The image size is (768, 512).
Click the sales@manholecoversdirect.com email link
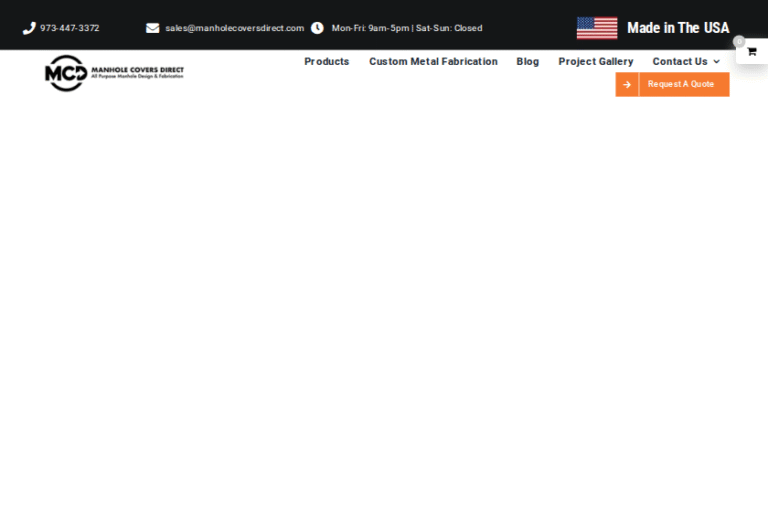[x=234, y=28]
